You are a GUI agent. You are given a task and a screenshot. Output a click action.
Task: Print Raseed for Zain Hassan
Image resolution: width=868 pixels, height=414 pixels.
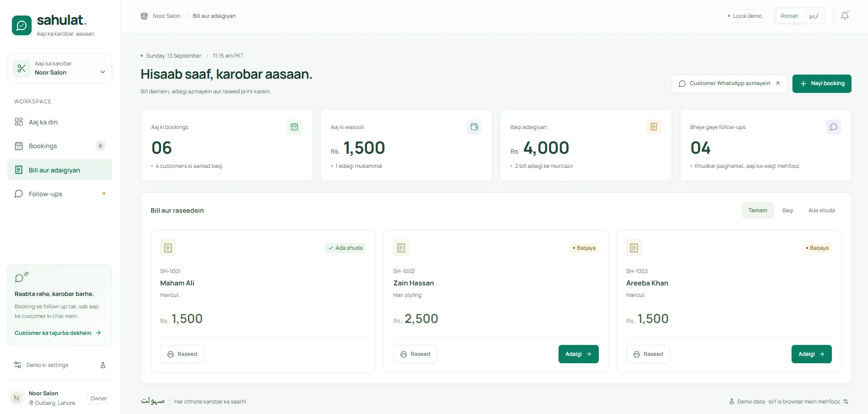pyautogui.click(x=415, y=354)
